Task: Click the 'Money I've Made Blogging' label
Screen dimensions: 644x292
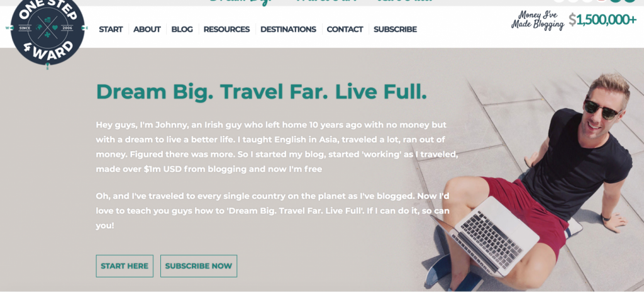Action: point(538,20)
